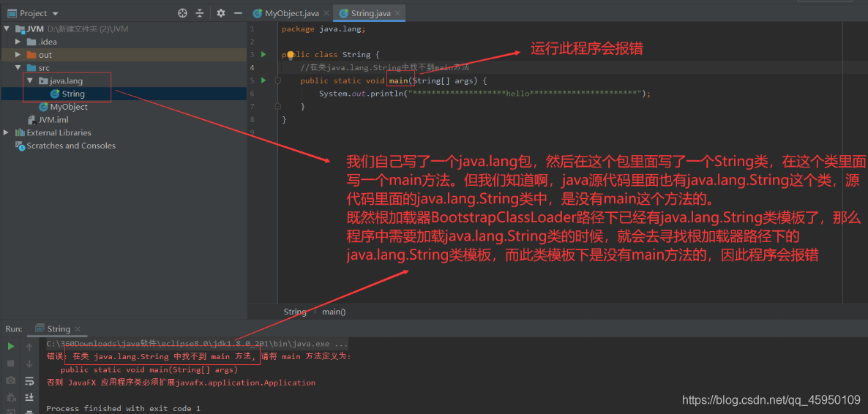Click 'Process finished with exit code 1'
This screenshot has height=414, width=868.
123,408
